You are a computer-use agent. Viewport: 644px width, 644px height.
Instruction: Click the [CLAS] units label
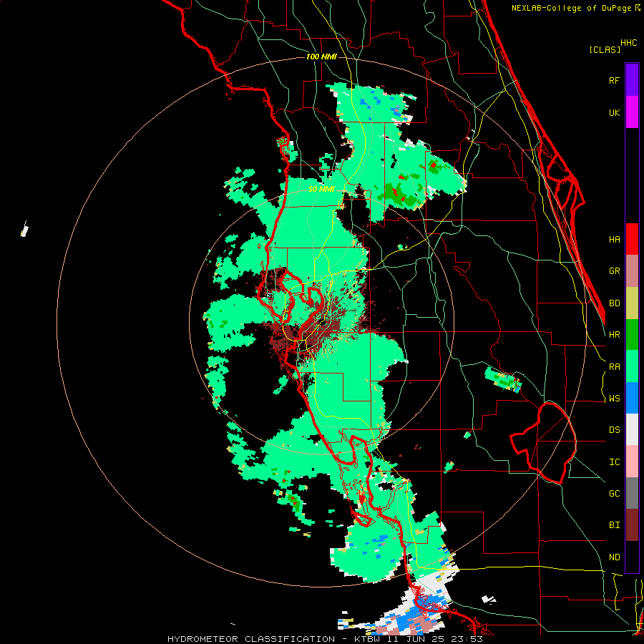pyautogui.click(x=605, y=49)
